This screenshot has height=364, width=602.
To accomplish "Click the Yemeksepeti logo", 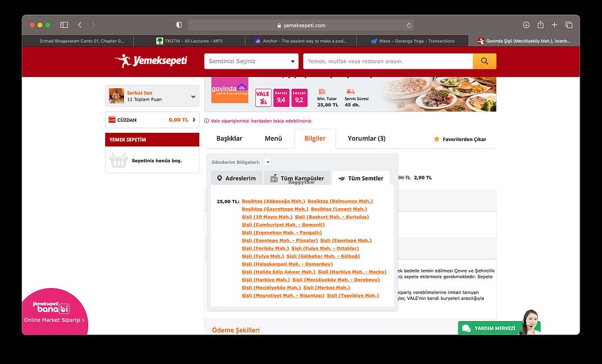I will point(150,61).
